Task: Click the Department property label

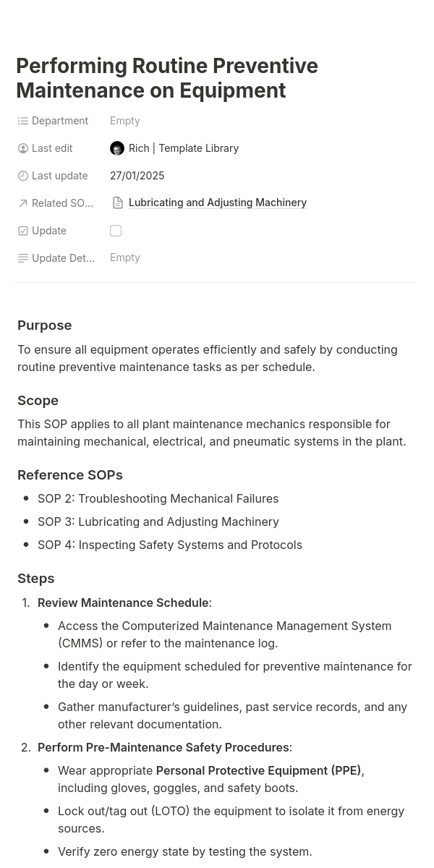Action: point(60,121)
